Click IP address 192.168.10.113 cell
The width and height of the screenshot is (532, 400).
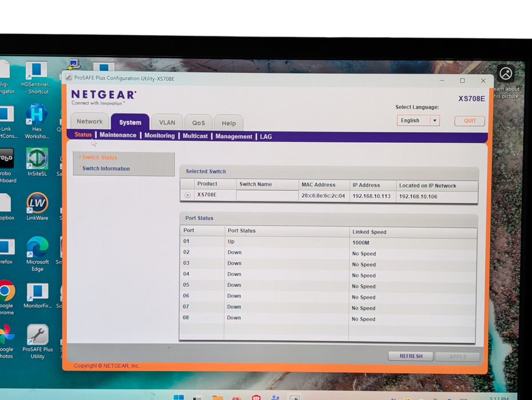pyautogui.click(x=371, y=196)
